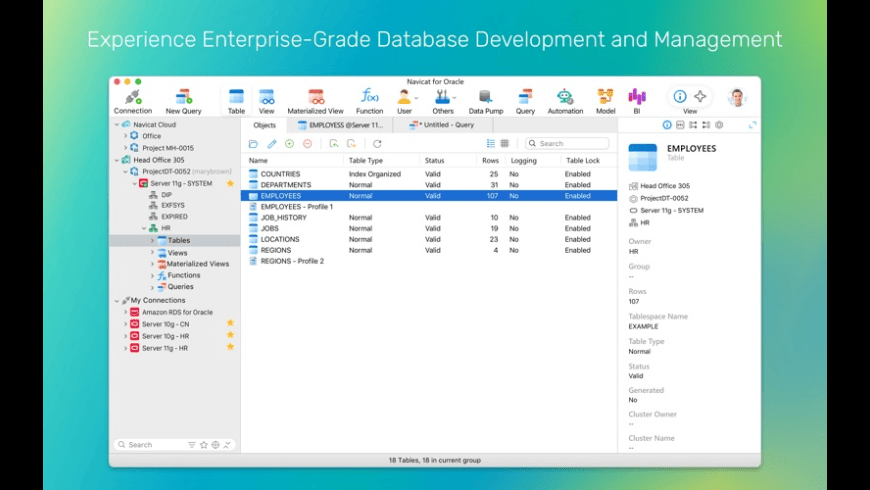
Task: Click the filter icon in sidebar search bar
Action: (x=191, y=444)
